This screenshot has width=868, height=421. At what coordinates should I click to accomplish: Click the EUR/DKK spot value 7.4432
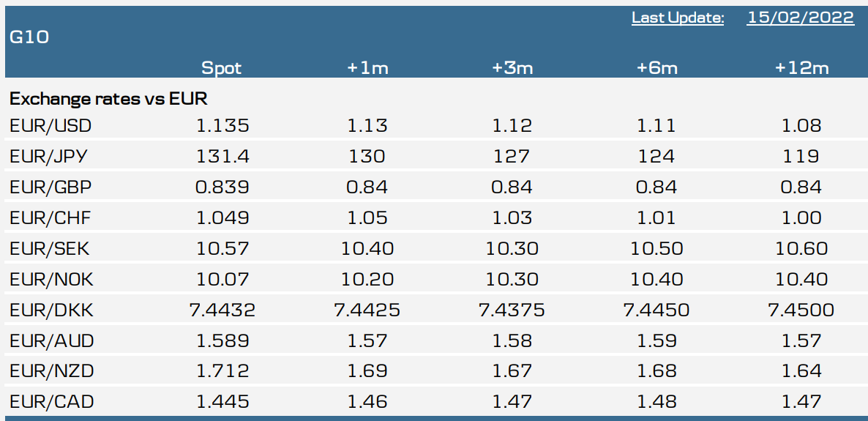coord(222,309)
